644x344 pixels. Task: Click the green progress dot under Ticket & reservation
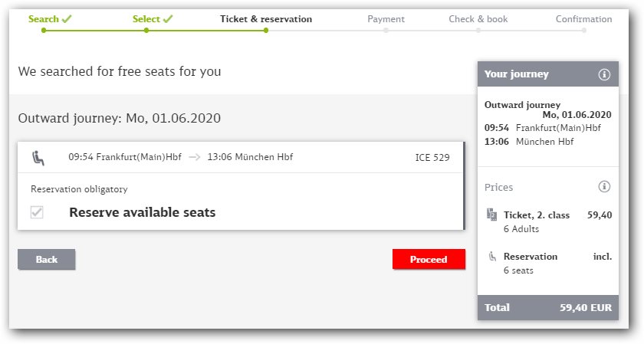(266, 31)
